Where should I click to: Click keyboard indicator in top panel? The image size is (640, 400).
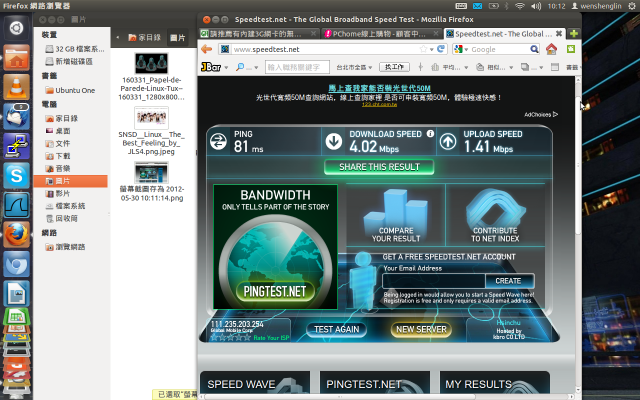click(x=461, y=6)
